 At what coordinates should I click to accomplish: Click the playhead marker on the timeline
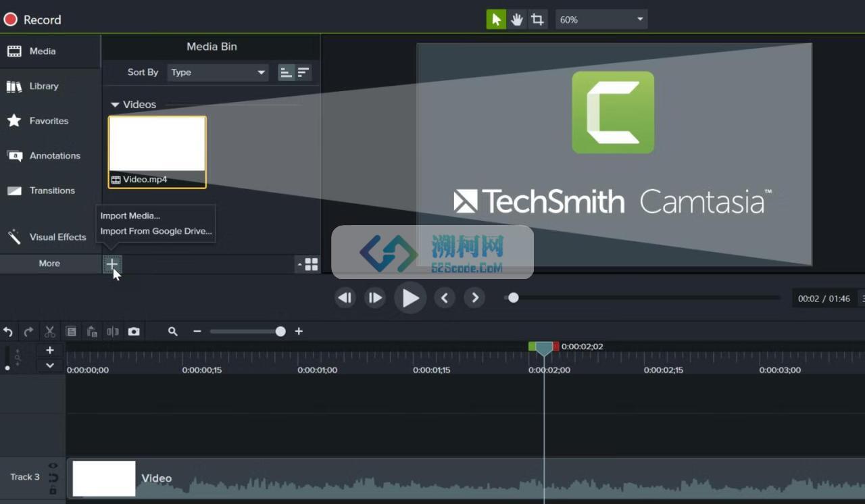click(x=544, y=349)
